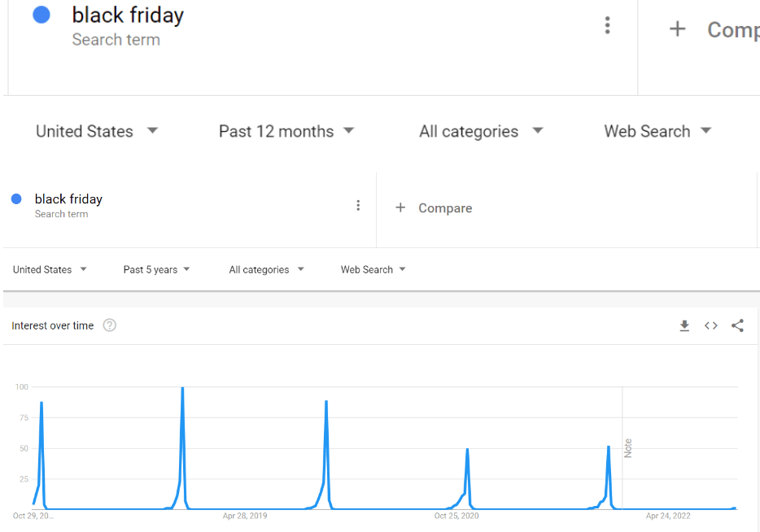The width and height of the screenshot is (760, 532).
Task: Click the large blue dot beside black friday
Action: point(41,15)
